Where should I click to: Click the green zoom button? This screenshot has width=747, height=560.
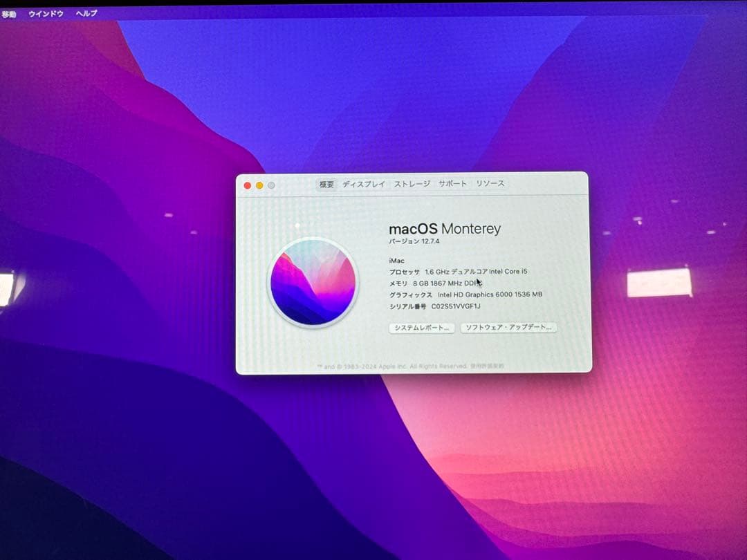pyautogui.click(x=270, y=185)
